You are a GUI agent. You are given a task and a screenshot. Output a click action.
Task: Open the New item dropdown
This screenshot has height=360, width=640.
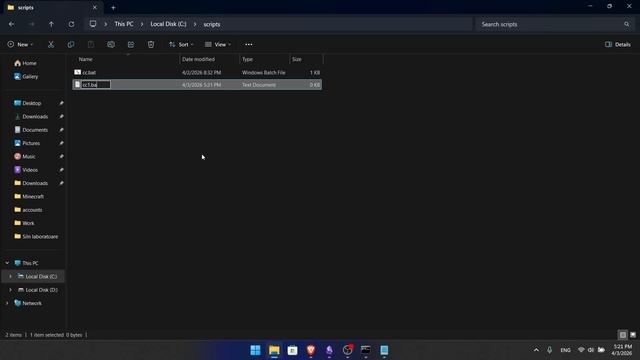20,44
